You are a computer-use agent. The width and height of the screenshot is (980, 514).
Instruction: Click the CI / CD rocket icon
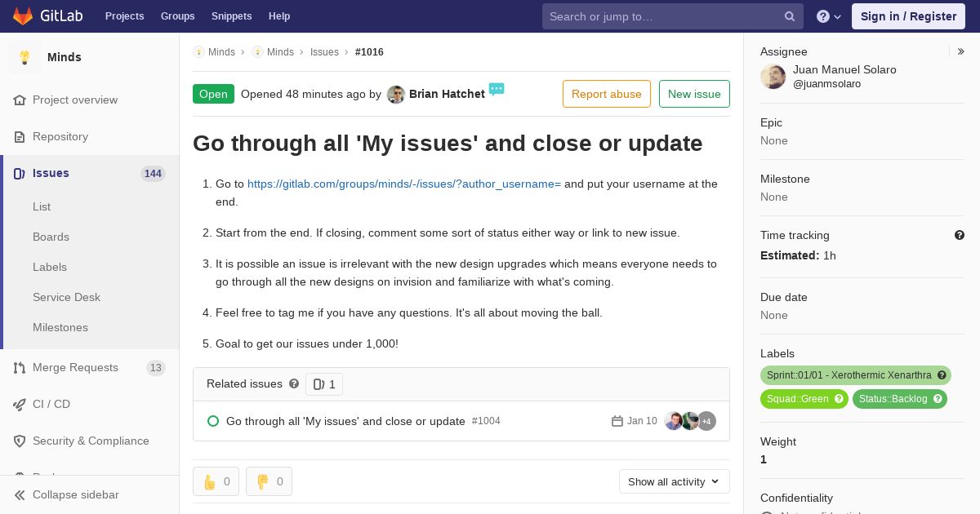click(20, 404)
